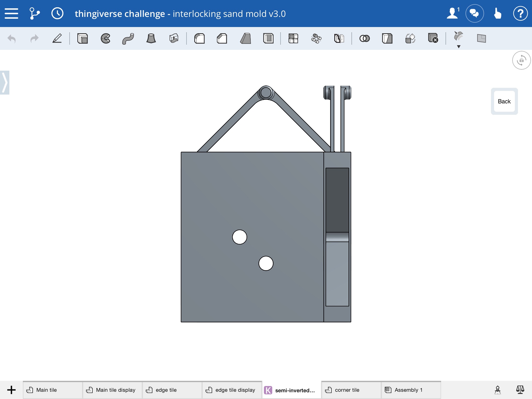Viewport: 532px width, 399px height.
Task: Switch to the edge tile tab
Action: [172, 390]
